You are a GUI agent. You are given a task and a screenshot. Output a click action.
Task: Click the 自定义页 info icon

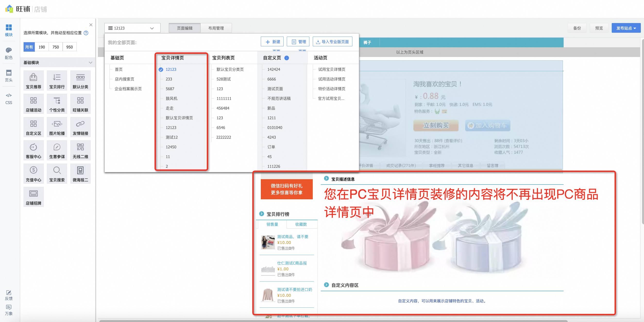click(x=287, y=58)
